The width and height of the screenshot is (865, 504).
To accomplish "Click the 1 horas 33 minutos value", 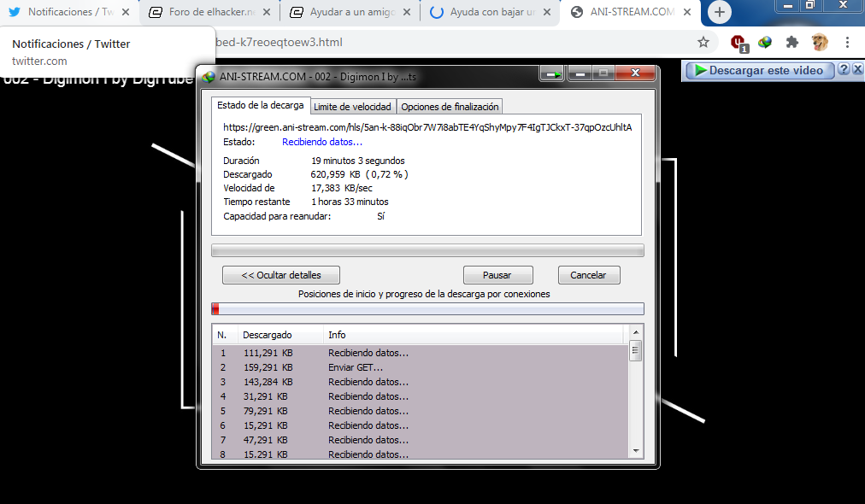I will coord(350,202).
